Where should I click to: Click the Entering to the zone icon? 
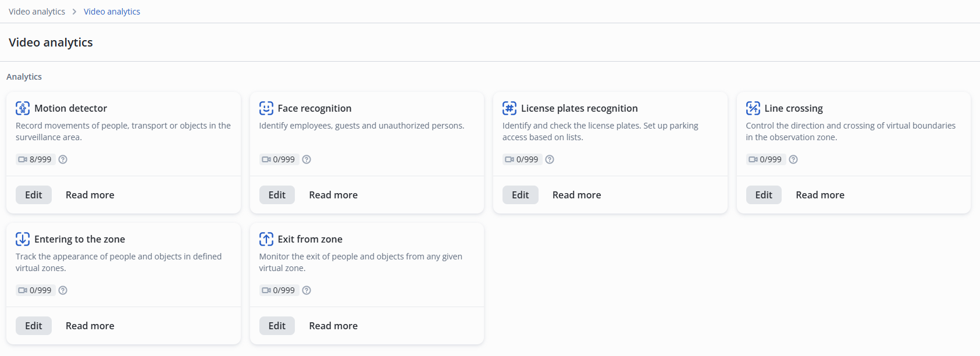click(23, 239)
